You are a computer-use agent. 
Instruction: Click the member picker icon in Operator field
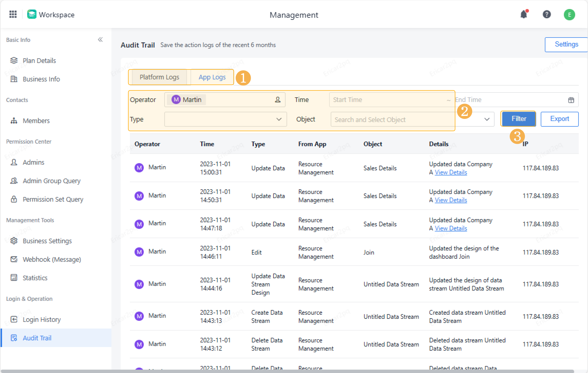tap(278, 100)
